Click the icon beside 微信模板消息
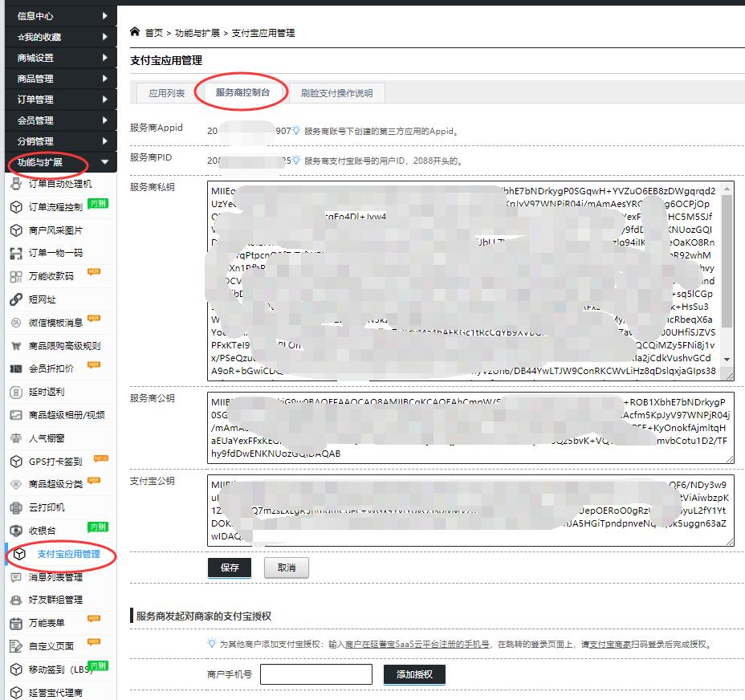 pyautogui.click(x=16, y=323)
